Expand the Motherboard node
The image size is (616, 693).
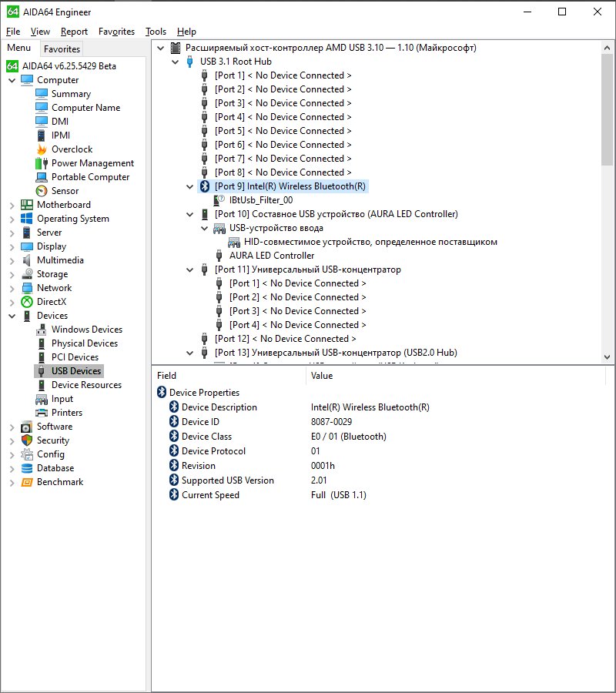(12, 205)
